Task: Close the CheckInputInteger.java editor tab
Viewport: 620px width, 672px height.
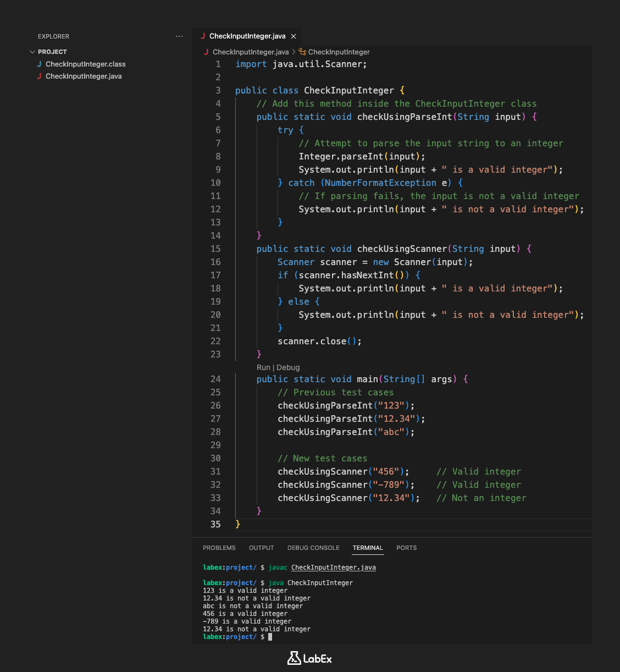Action: pyautogui.click(x=294, y=36)
